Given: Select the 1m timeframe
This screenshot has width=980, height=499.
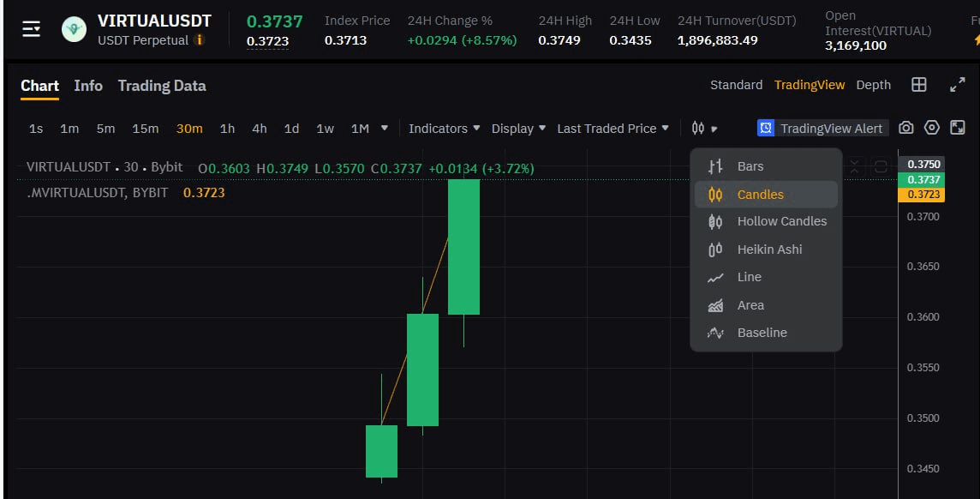Looking at the screenshot, I should [69, 129].
